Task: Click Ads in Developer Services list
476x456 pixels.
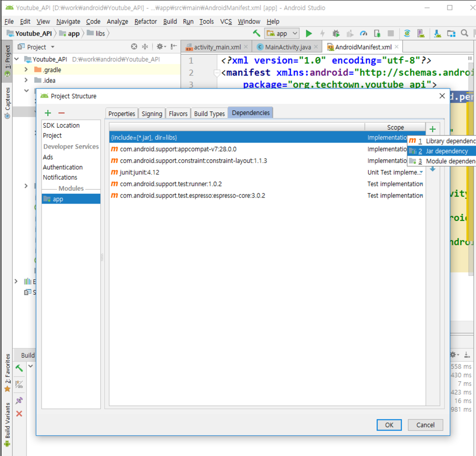Action: 48,157
